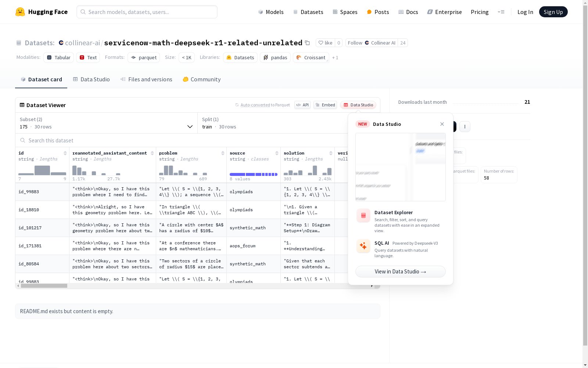Click the SQL AI sparkle icon
The height and width of the screenshot is (368, 588).
363,246
